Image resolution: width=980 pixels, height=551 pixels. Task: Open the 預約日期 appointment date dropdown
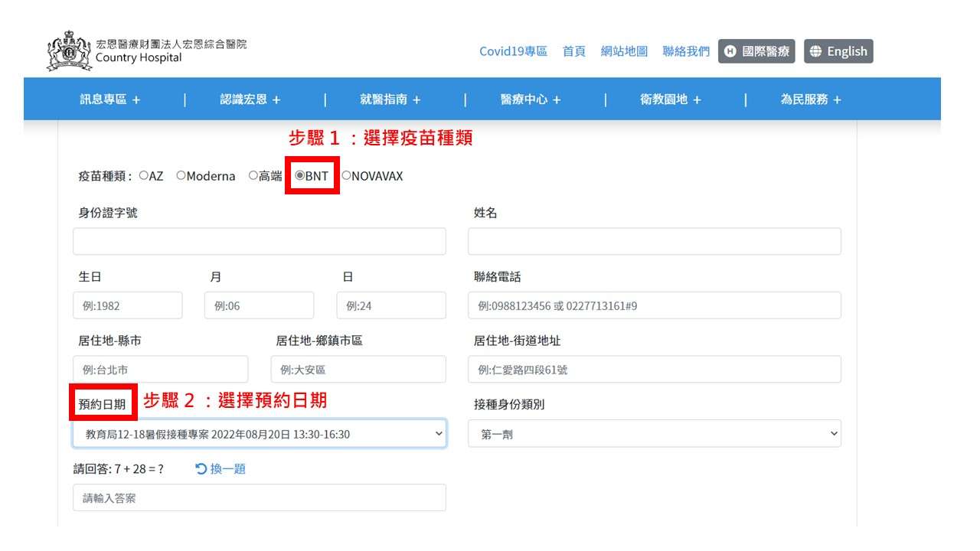pyautogui.click(x=259, y=434)
